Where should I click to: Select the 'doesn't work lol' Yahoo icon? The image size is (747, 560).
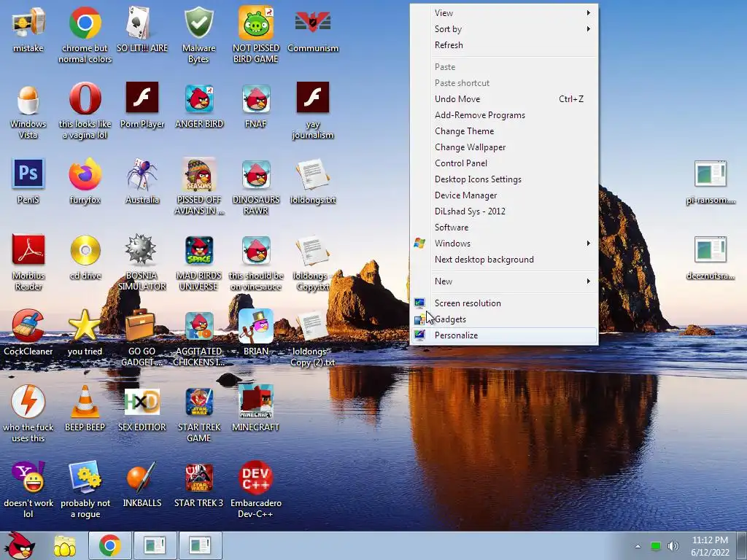pyautogui.click(x=28, y=489)
